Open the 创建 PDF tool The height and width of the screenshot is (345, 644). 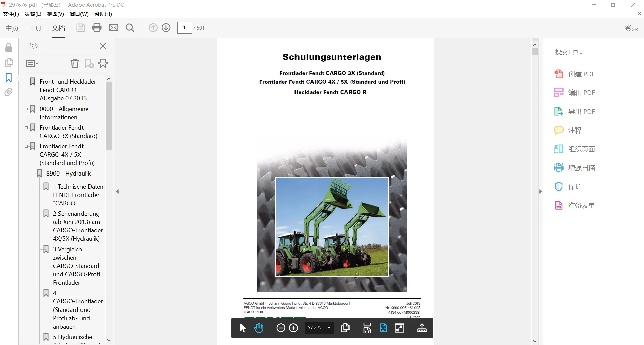coord(575,74)
